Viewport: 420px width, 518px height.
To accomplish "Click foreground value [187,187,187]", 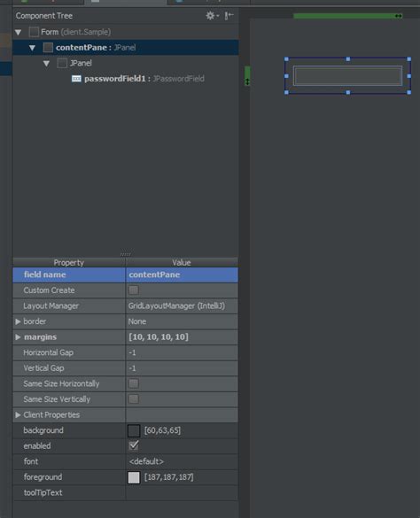I will [x=168, y=477].
